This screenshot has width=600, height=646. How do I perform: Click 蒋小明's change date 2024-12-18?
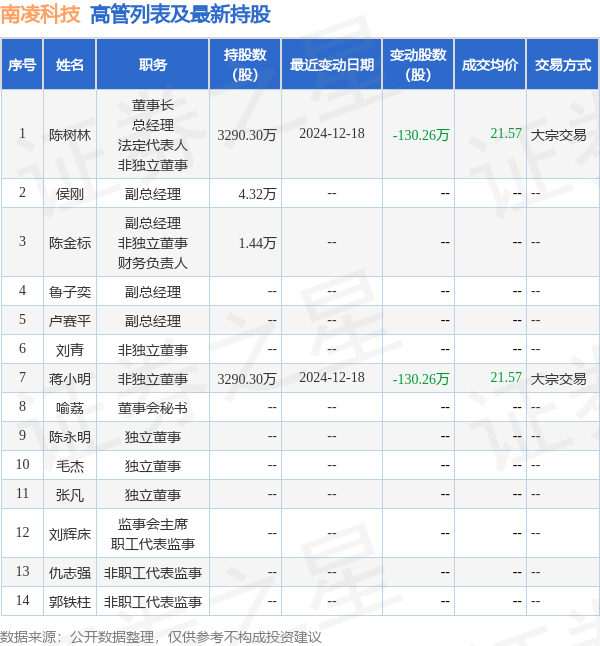click(332, 377)
